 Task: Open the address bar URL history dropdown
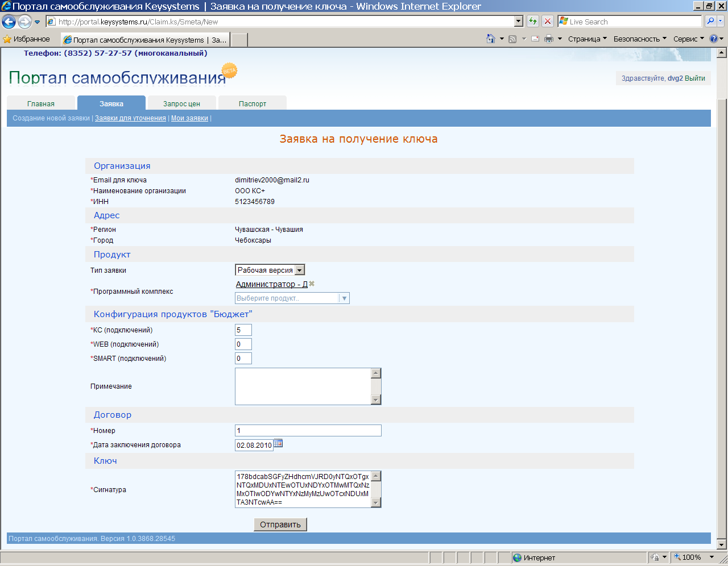coord(518,22)
